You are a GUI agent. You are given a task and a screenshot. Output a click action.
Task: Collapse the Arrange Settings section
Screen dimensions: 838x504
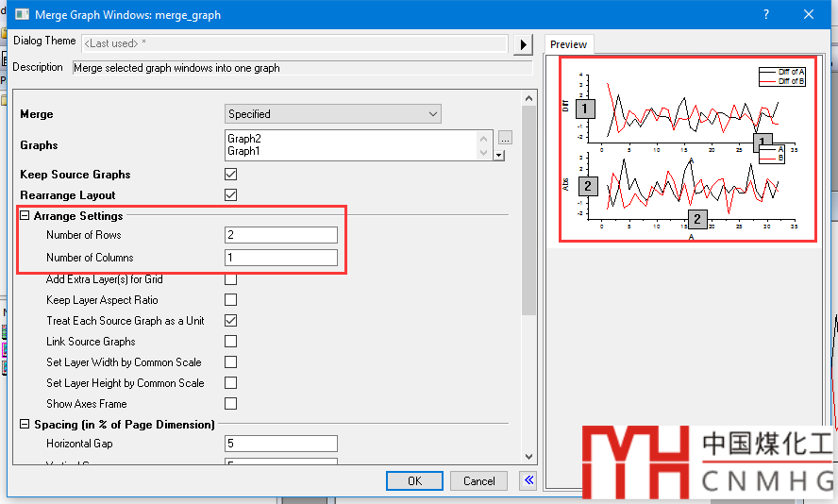point(25,216)
